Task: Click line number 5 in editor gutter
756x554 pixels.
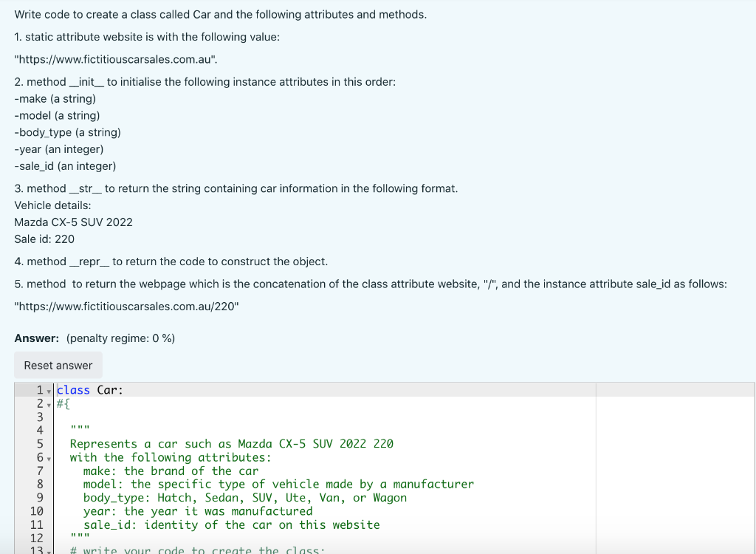Action: coord(40,444)
